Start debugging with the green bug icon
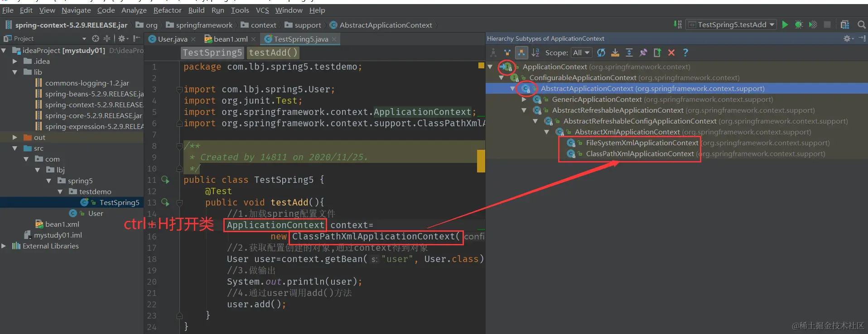Screen dimensions: 868x334 pyautogui.click(x=799, y=24)
